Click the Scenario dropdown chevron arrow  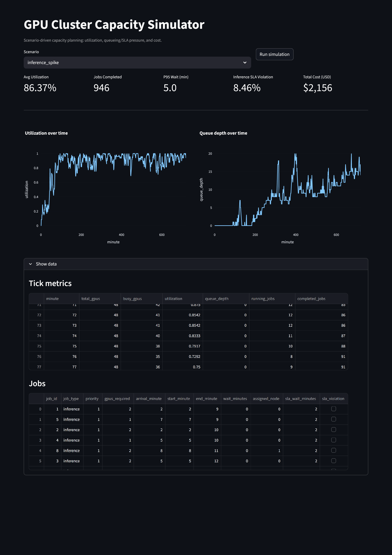point(245,63)
